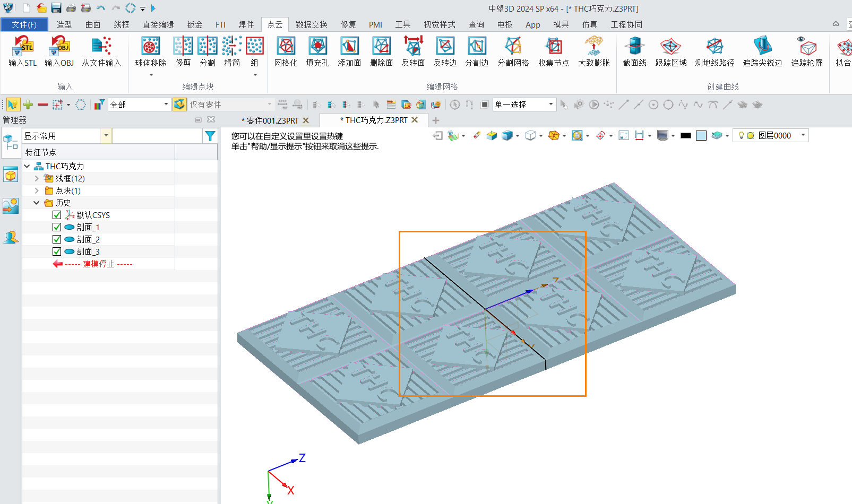Switch to the 数据交换 ribbon tab
Viewport: 852px width, 504px height.
(x=312, y=24)
